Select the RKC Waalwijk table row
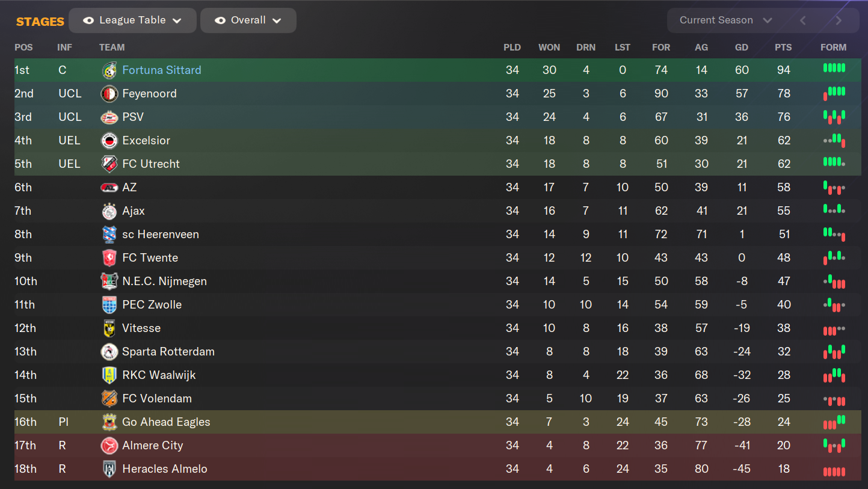 tap(437, 375)
